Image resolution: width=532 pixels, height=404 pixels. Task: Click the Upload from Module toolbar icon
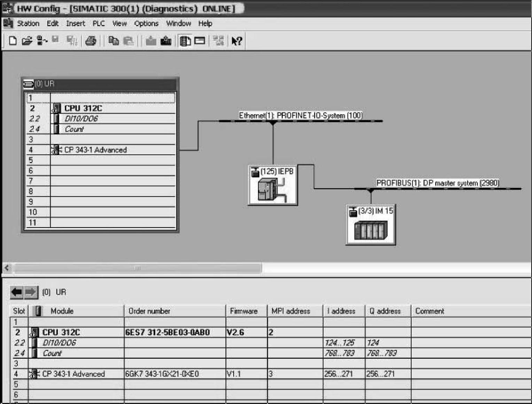click(166, 41)
